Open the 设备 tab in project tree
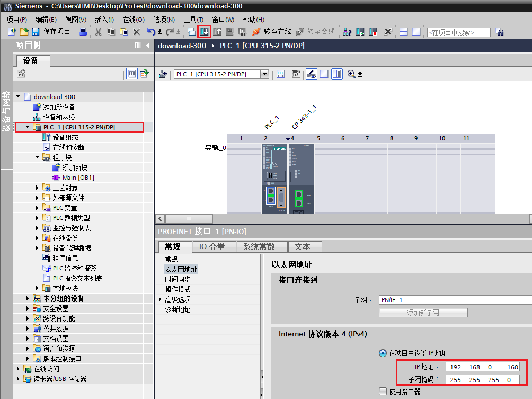 coord(33,61)
